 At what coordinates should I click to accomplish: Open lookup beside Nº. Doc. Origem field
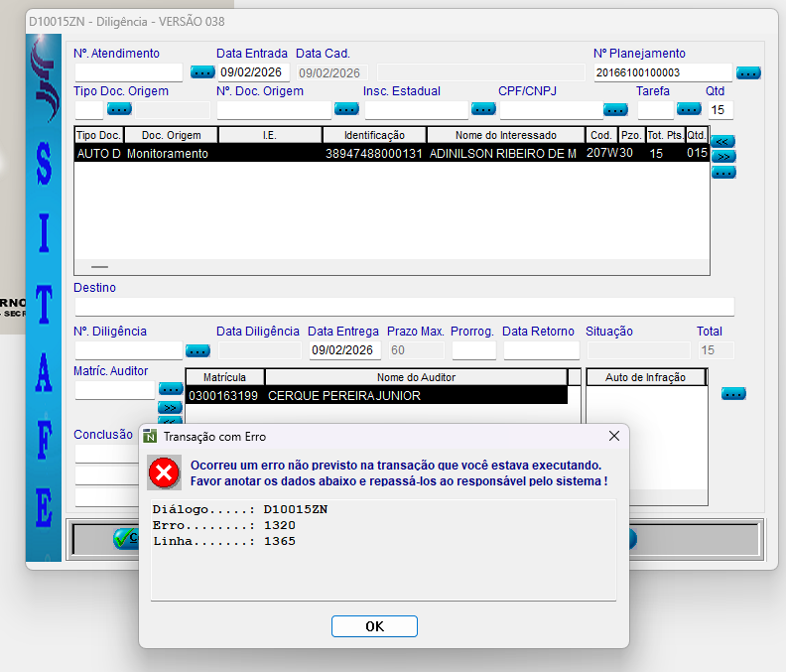click(346, 109)
